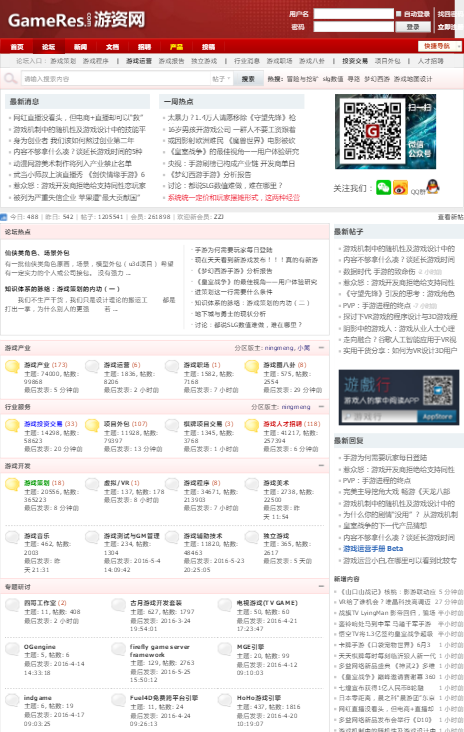Screen dimensions: 464x732
Task: Click hot search term 冒险与挖矿
Action: (x=302, y=79)
